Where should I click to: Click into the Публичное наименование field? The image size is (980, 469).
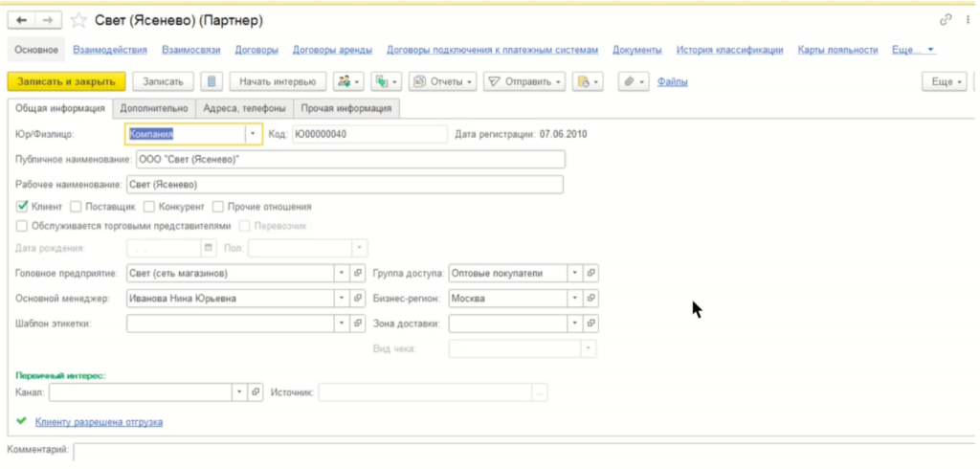pyautogui.click(x=350, y=160)
